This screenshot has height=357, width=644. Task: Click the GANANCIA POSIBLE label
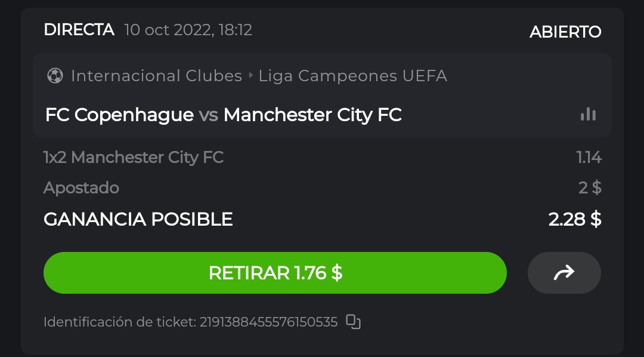click(138, 219)
